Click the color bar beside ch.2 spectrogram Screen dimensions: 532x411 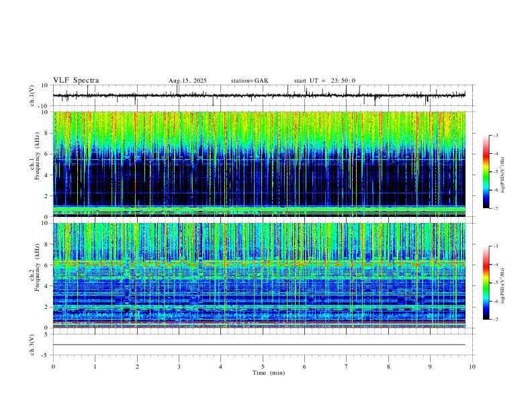pos(486,283)
